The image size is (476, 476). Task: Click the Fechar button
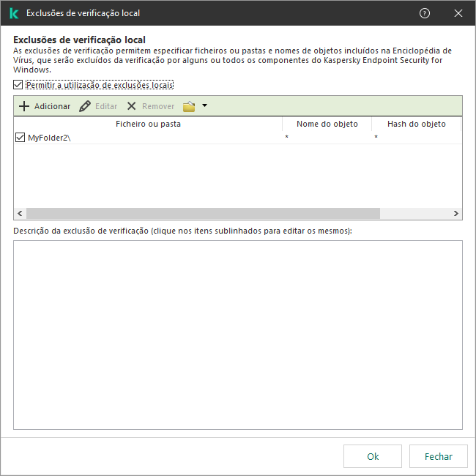pos(439,456)
